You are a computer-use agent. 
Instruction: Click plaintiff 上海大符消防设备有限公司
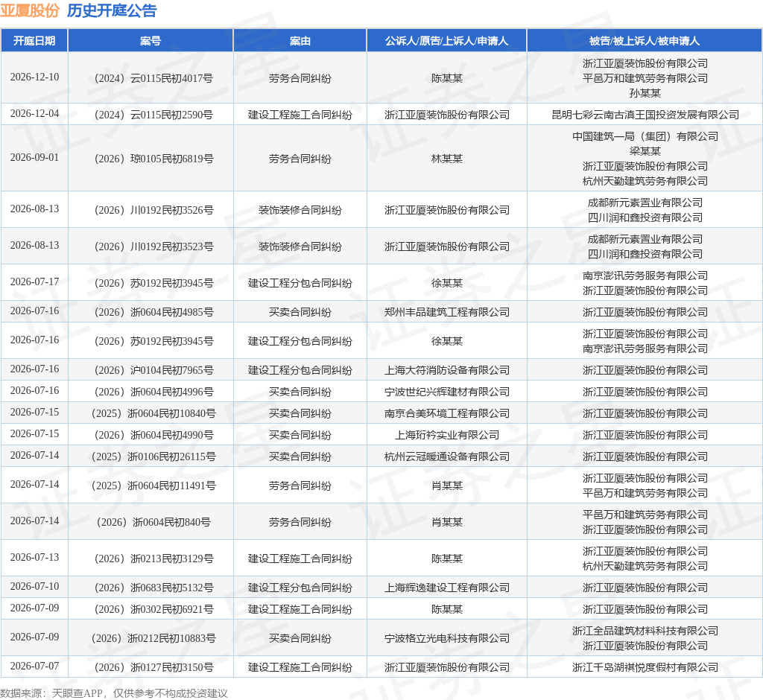[447, 370]
